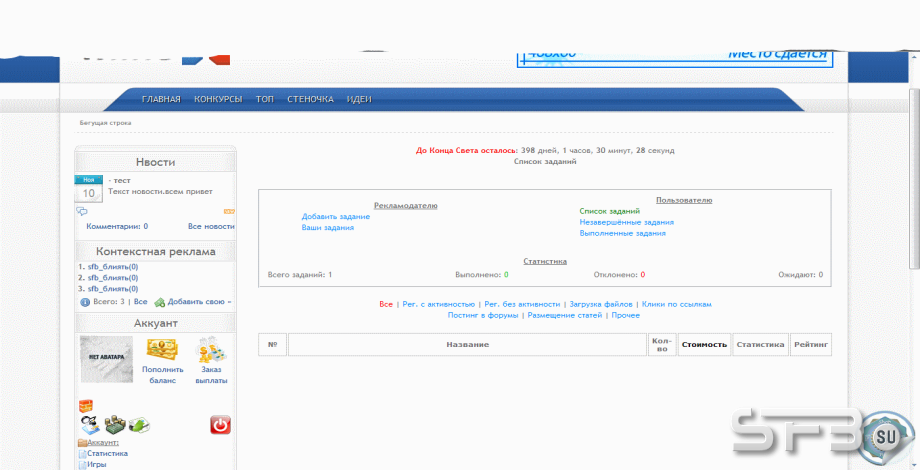Click the Добавить свою advertising link
This screenshot has width=920, height=470.
[x=199, y=302]
